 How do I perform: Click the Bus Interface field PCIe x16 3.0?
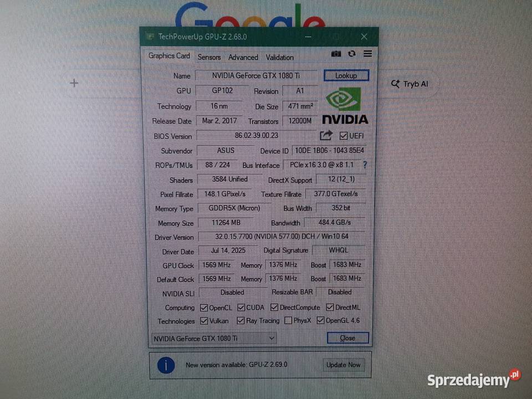[x=321, y=165]
